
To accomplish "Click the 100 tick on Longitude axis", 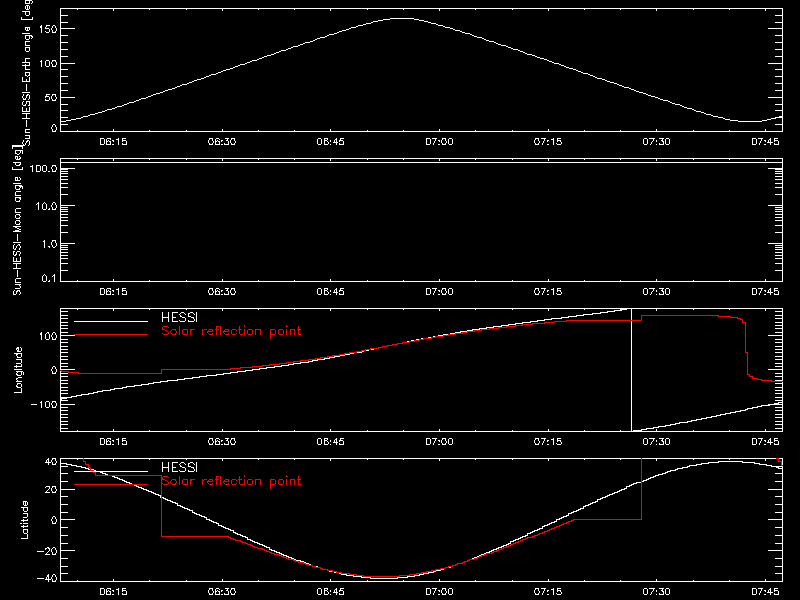I will [48, 336].
